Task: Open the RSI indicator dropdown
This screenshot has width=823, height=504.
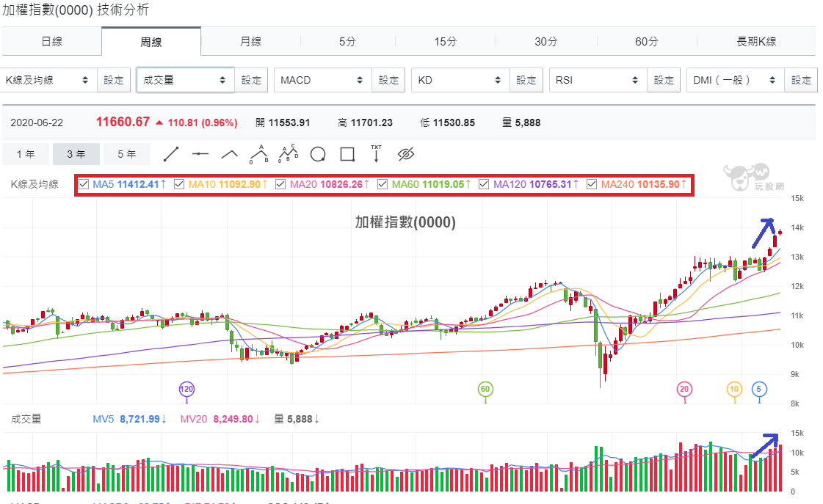Action: [x=598, y=80]
